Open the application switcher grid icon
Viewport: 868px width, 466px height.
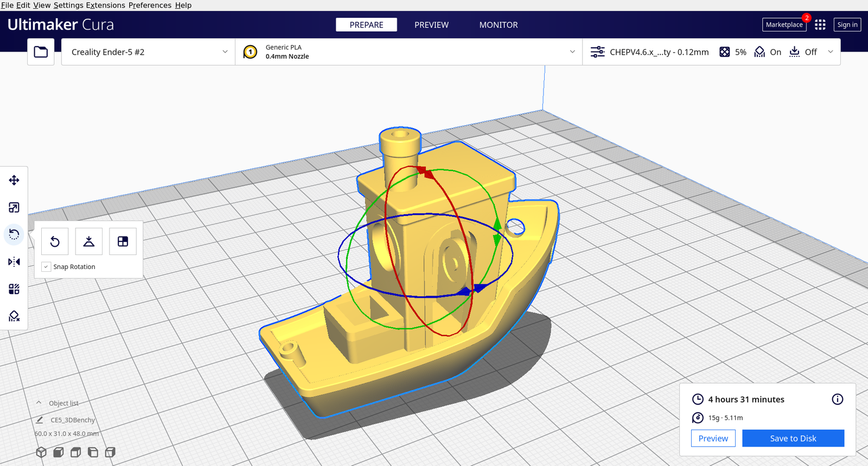[820, 24]
